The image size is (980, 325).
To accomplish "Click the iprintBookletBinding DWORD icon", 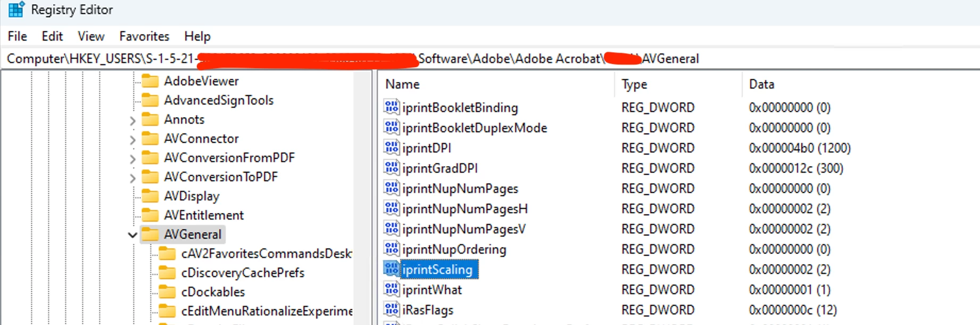I will (x=392, y=107).
